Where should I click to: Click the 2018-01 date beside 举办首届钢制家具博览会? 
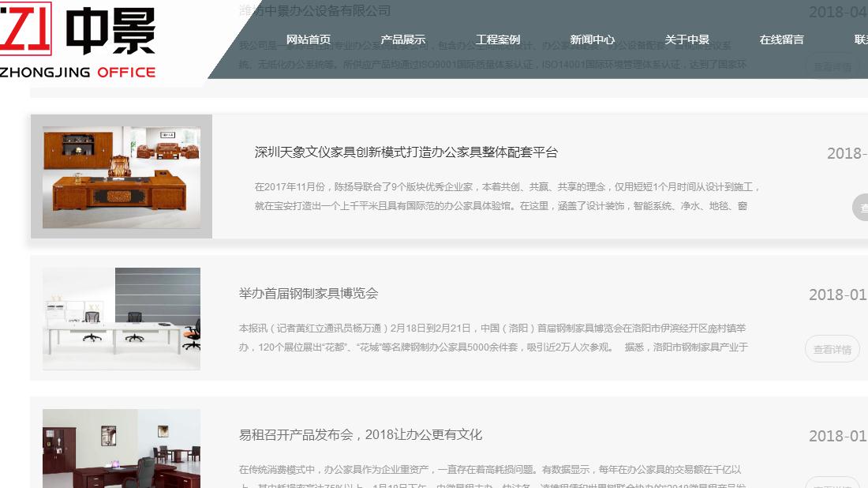(x=838, y=294)
